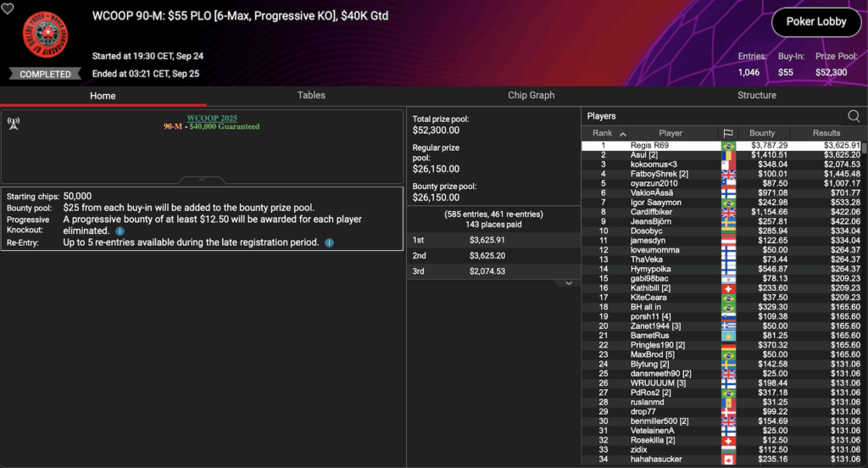Image resolution: width=868 pixels, height=468 pixels.
Task: Open the Chip Graph tab
Action: 531,96
